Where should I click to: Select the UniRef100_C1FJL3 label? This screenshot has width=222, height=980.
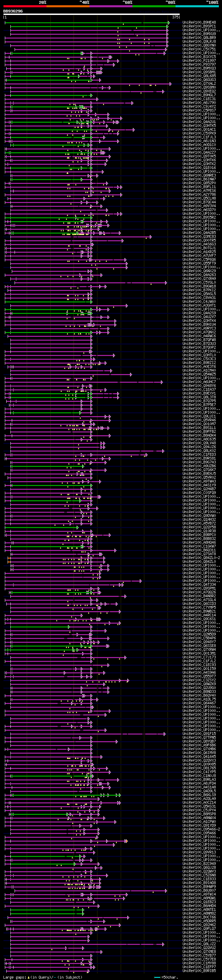pyautogui.click(x=199, y=137)
